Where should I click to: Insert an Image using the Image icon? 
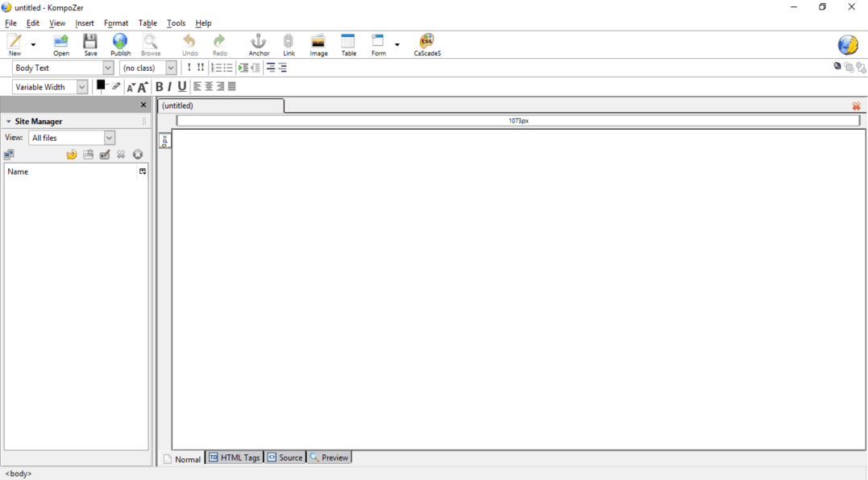(x=318, y=44)
